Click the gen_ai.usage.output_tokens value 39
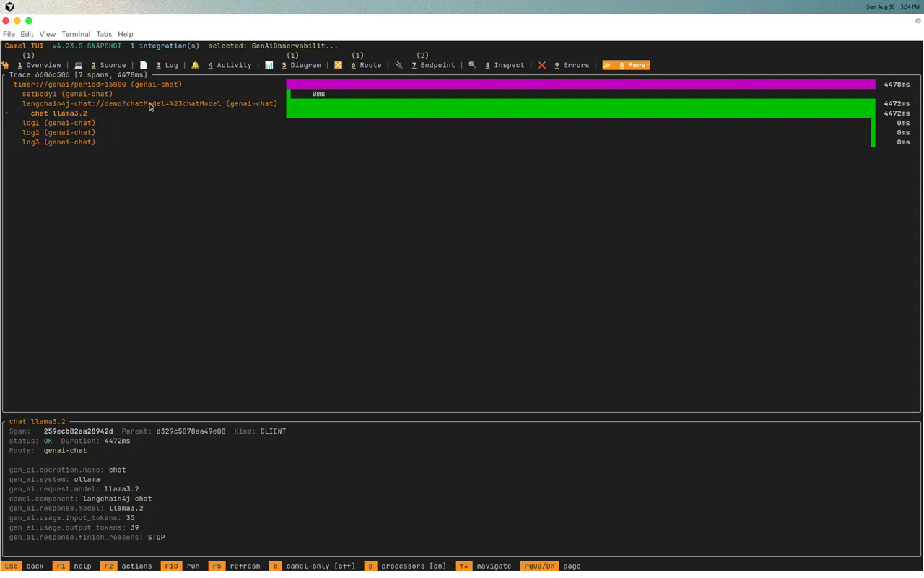The width and height of the screenshot is (924, 578). click(x=134, y=527)
